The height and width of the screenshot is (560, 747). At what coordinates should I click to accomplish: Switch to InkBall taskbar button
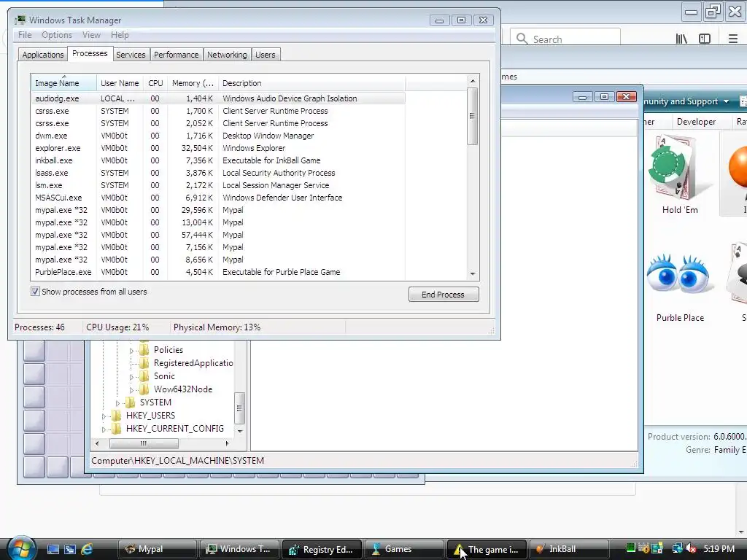569,549
